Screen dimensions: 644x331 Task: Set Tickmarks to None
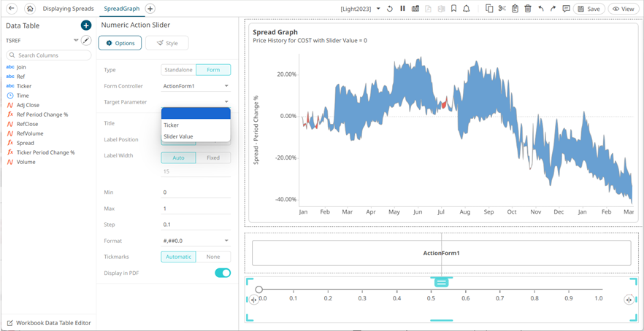point(213,257)
